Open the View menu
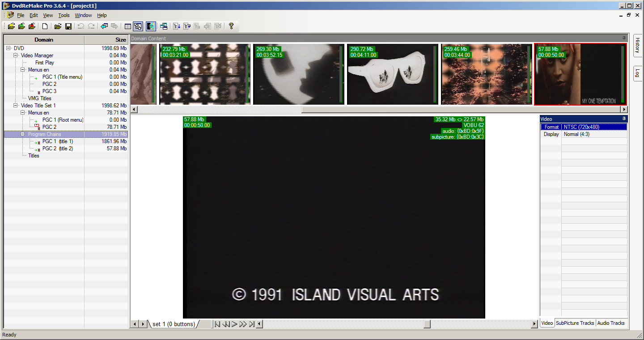644x340 pixels. coord(48,15)
